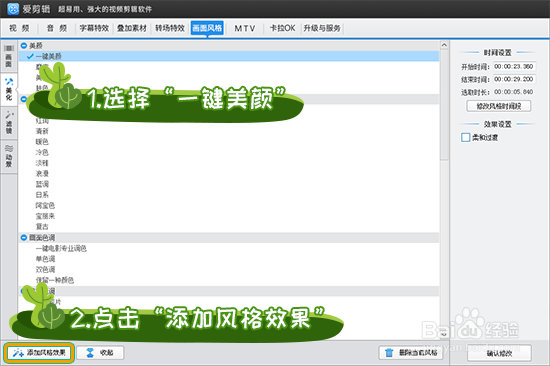Click the 结束时间 field showing 00:00:29.200
Image resolution: width=550 pixels, height=366 pixels.
[x=514, y=79]
